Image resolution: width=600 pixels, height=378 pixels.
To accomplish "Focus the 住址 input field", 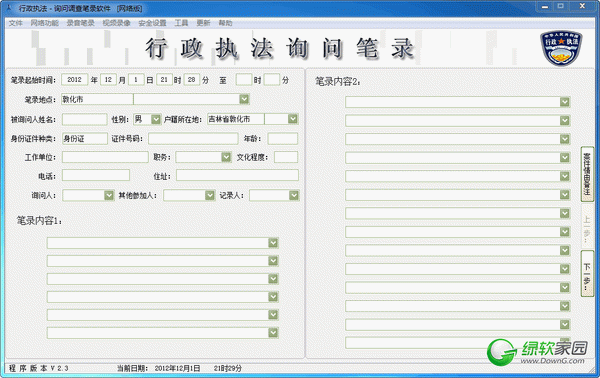I will tap(237, 176).
